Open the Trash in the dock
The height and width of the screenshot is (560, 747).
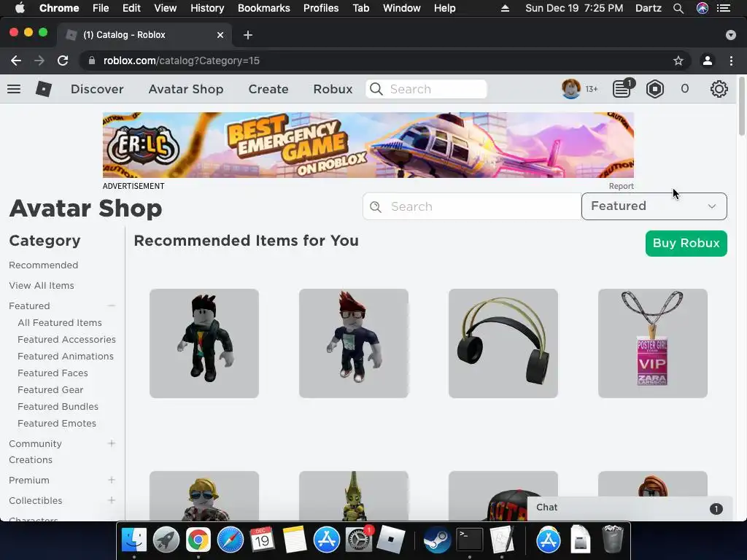coord(612,540)
